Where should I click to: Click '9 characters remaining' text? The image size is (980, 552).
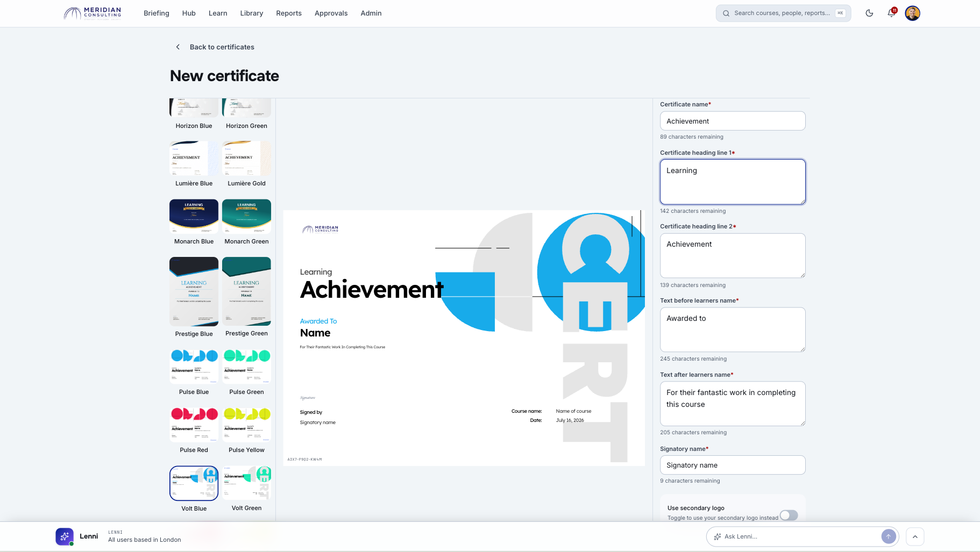[690, 481]
